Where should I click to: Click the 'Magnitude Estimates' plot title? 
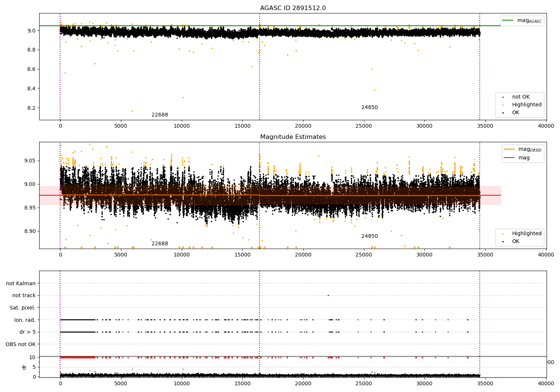(x=293, y=137)
